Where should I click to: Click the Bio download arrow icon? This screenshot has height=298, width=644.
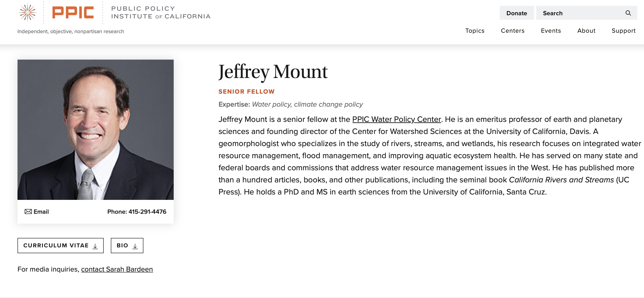[135, 246]
